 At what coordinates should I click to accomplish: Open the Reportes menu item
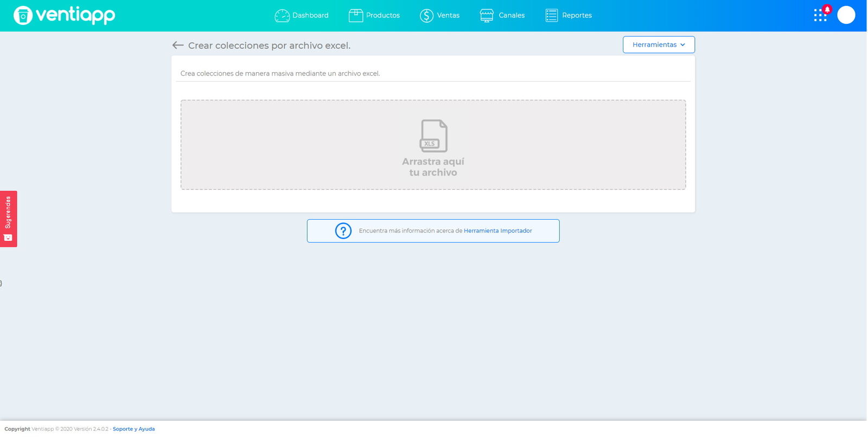(569, 16)
